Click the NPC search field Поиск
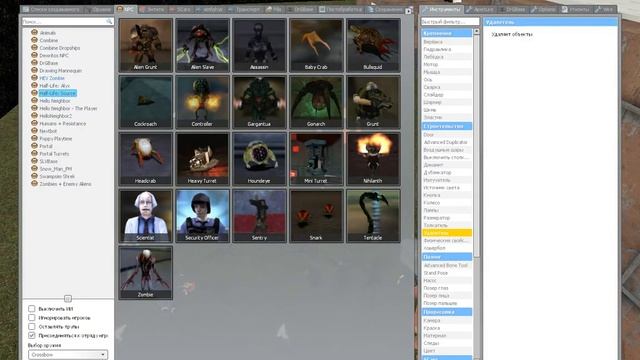640x360 pixels. [x=68, y=21]
